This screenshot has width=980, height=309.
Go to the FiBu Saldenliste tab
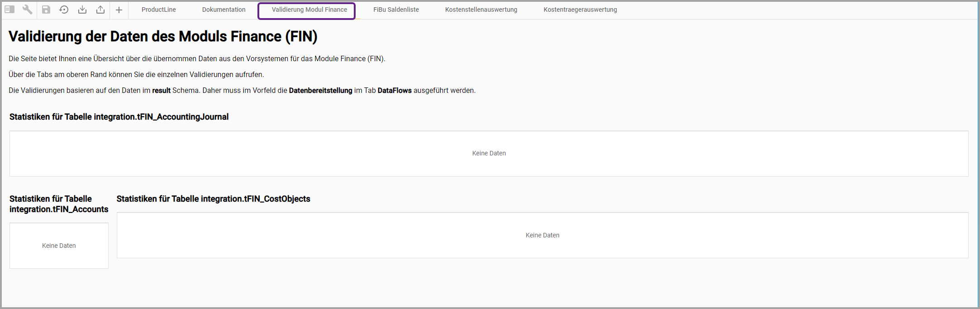click(396, 10)
